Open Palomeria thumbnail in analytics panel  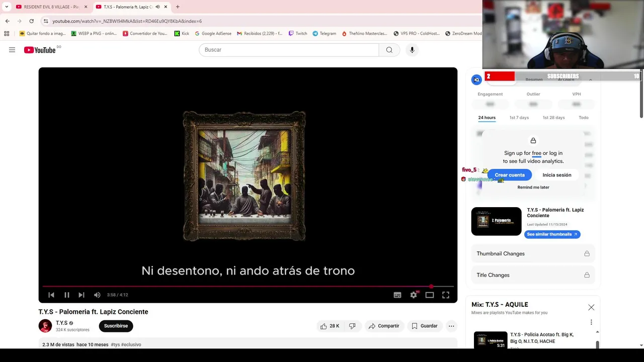[497, 221]
